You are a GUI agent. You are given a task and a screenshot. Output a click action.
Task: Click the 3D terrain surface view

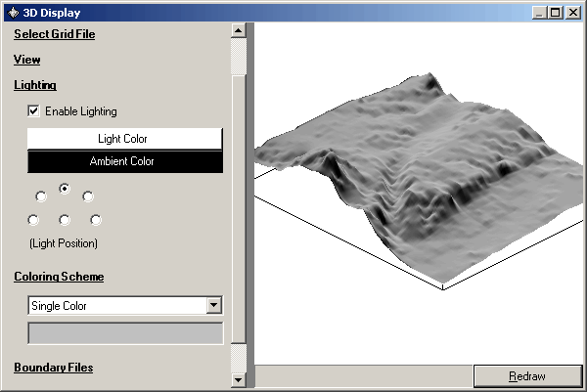(419, 193)
